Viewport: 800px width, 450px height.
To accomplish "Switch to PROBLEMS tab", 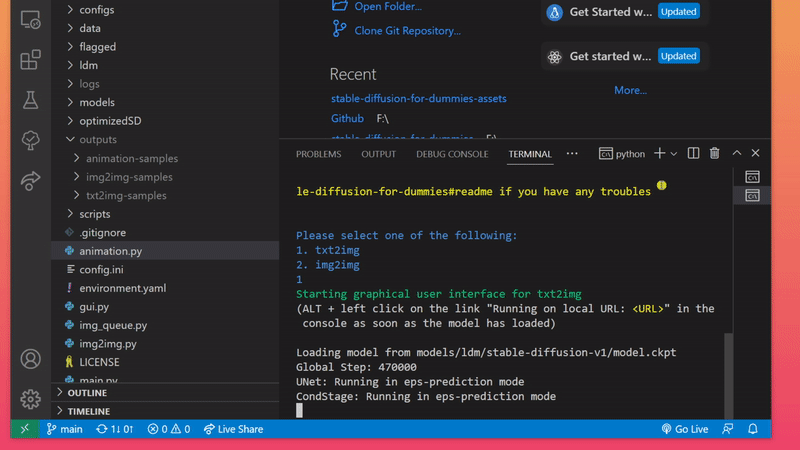I will coord(318,154).
